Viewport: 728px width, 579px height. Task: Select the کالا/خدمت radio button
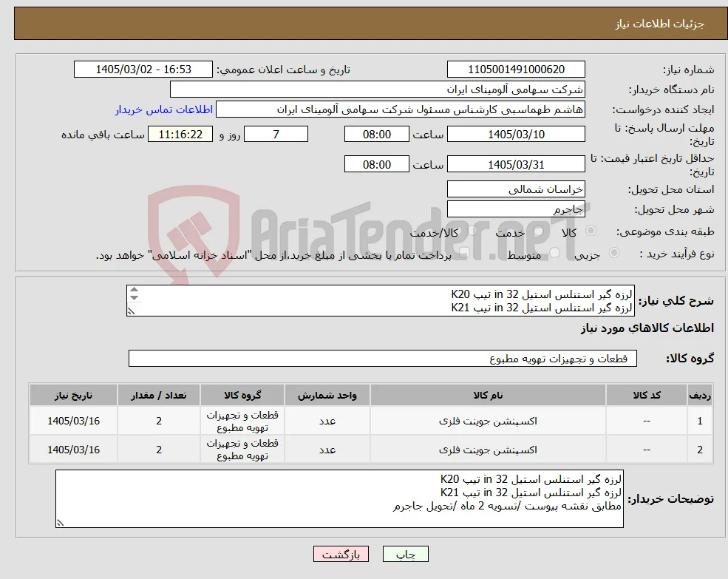point(472,231)
